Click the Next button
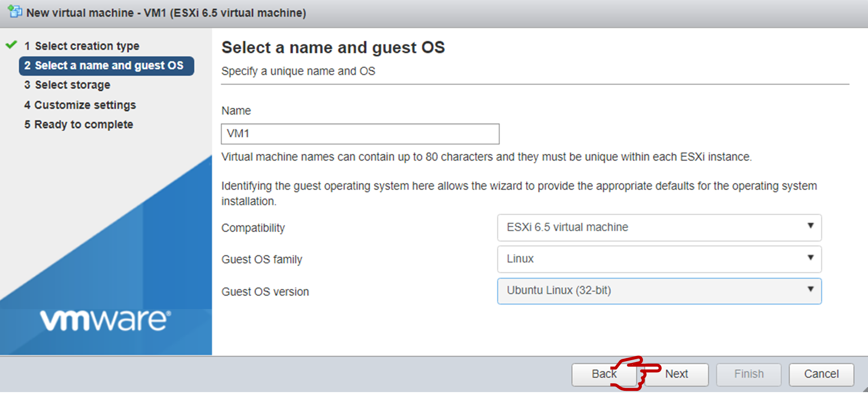The height and width of the screenshot is (401, 868). [x=677, y=374]
